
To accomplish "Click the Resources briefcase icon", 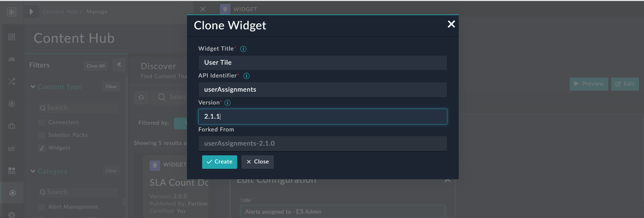I will (x=11, y=126).
